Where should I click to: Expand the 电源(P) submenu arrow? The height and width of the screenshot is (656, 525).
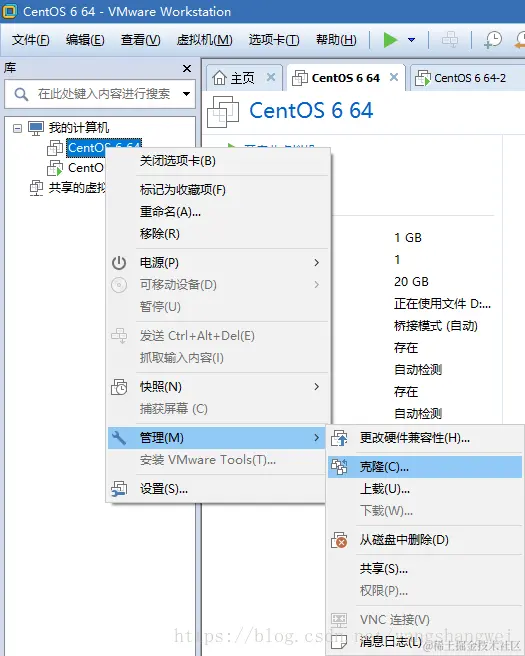pos(317,263)
